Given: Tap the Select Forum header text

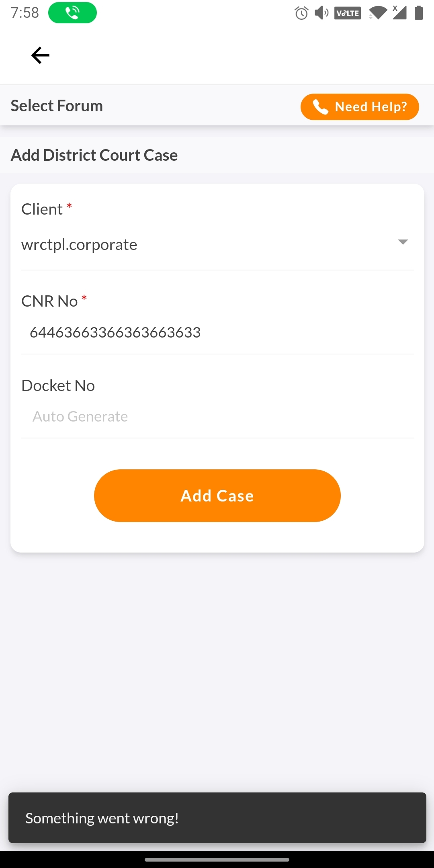Looking at the screenshot, I should 57,106.
